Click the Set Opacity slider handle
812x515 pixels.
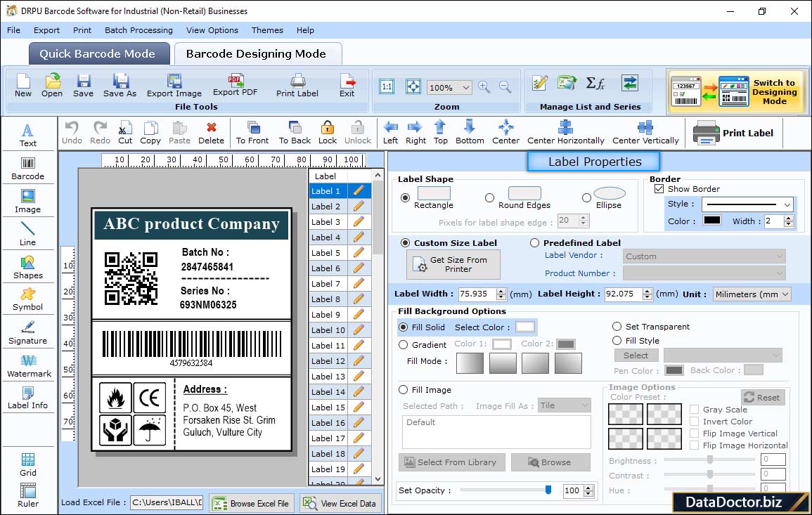point(548,490)
